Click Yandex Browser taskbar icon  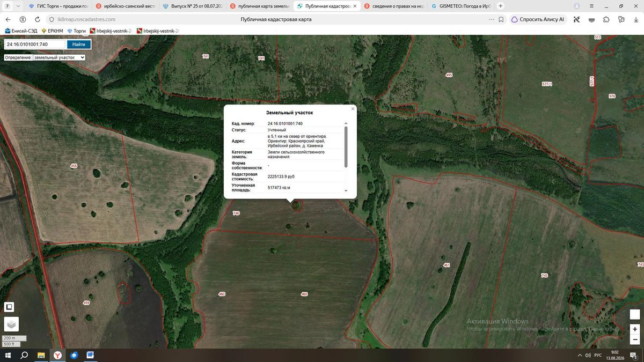(x=57, y=355)
